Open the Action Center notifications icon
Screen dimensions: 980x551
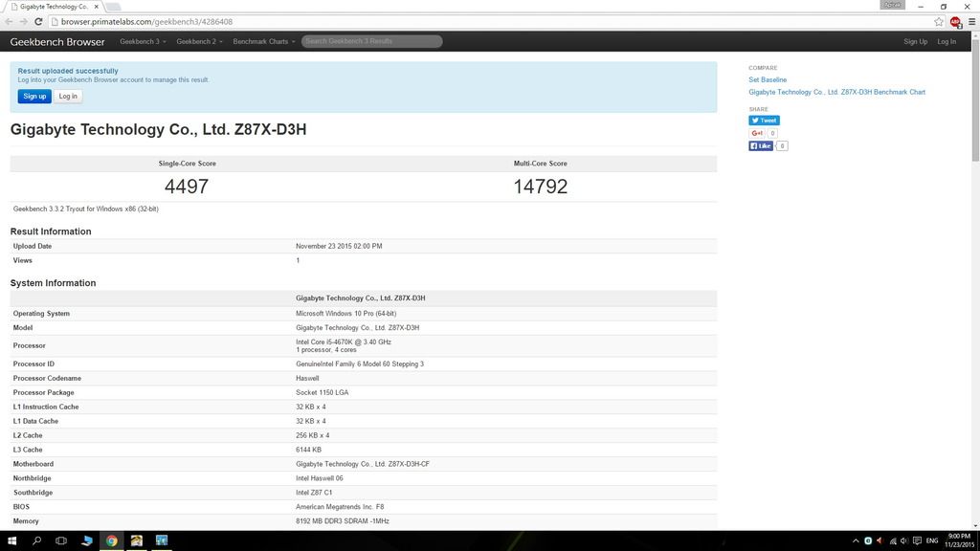pyautogui.click(x=917, y=541)
